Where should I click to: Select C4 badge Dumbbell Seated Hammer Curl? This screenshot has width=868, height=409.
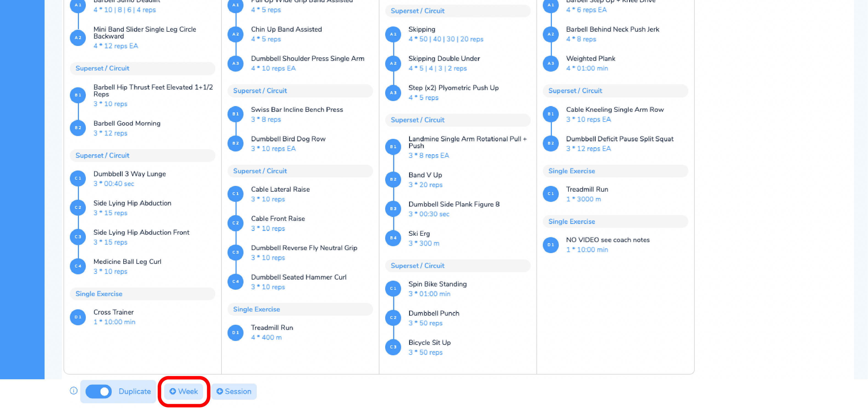[236, 281]
